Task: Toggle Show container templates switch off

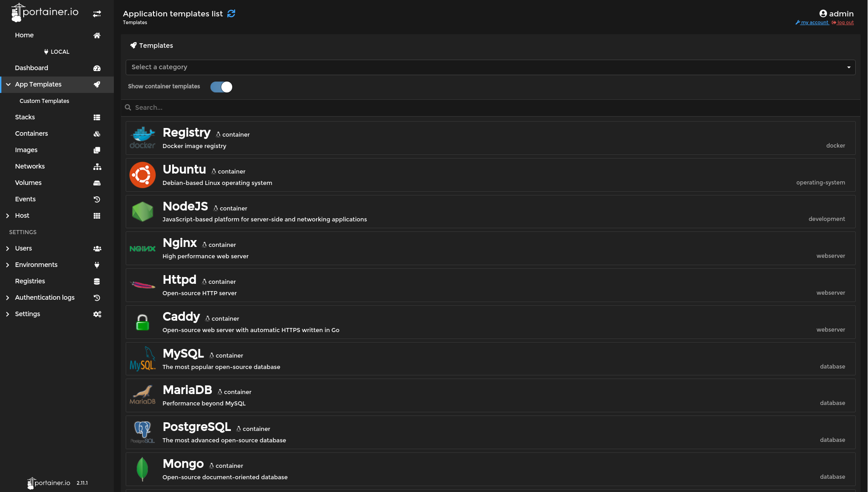Action: (221, 87)
